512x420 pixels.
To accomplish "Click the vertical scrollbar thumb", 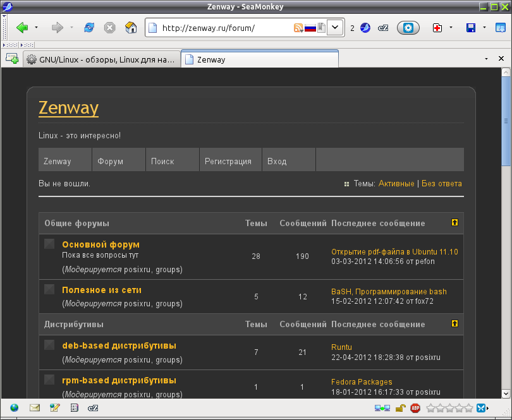I will pos(506,121).
